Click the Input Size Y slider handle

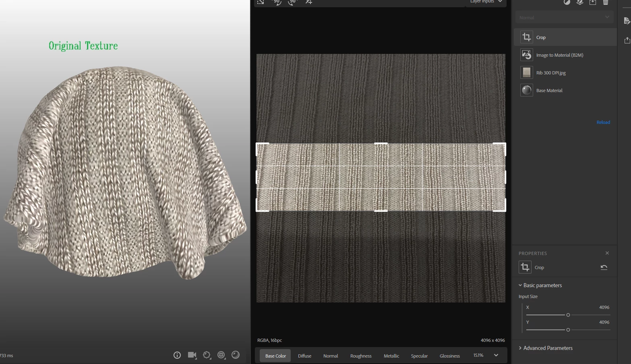click(568, 330)
